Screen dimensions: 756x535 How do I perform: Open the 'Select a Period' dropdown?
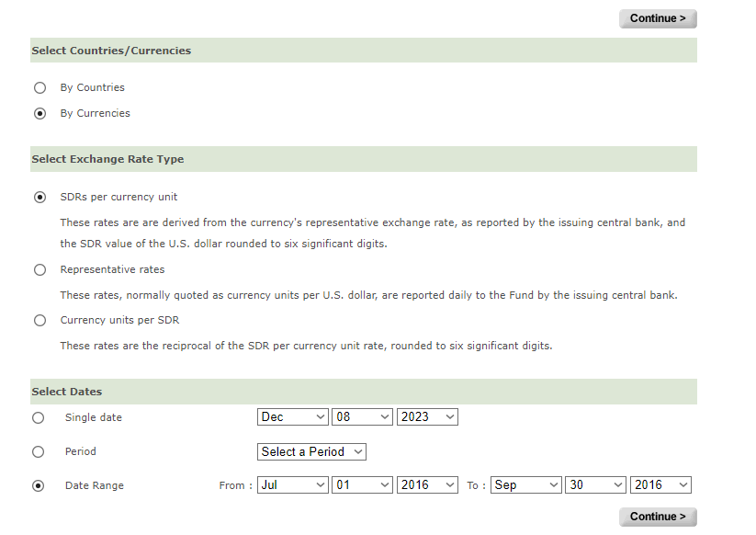point(310,451)
